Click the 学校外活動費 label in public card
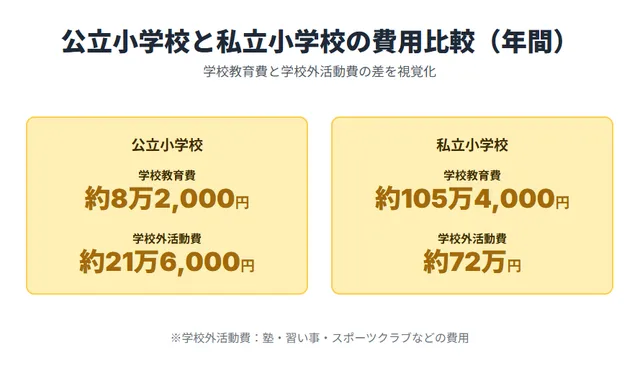 [x=167, y=238]
